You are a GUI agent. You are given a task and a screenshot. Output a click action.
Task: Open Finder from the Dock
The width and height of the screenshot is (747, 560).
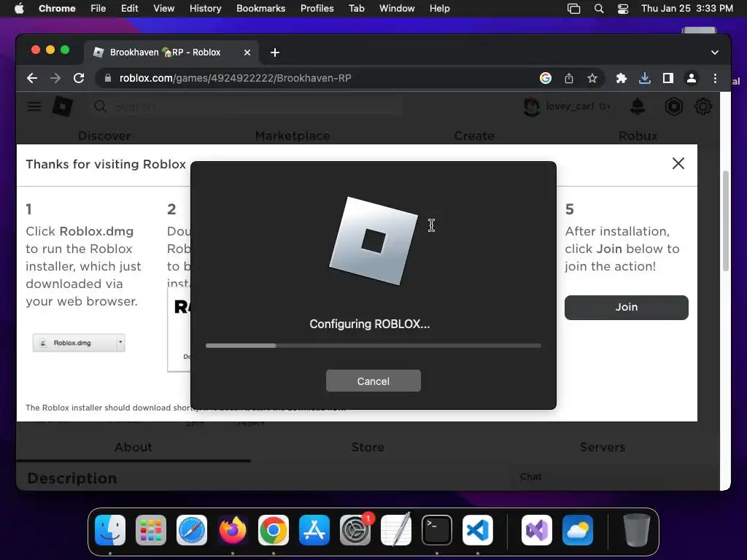click(110, 530)
